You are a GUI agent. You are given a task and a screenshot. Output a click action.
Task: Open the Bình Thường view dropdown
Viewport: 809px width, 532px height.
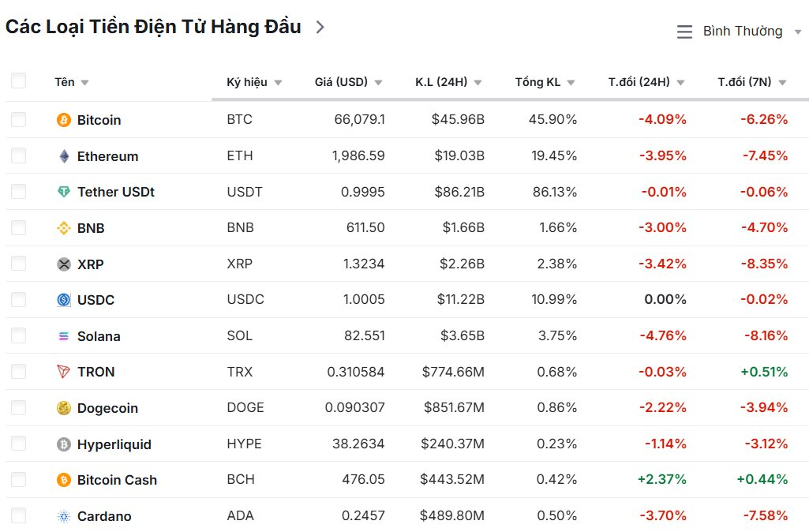pyautogui.click(x=740, y=32)
